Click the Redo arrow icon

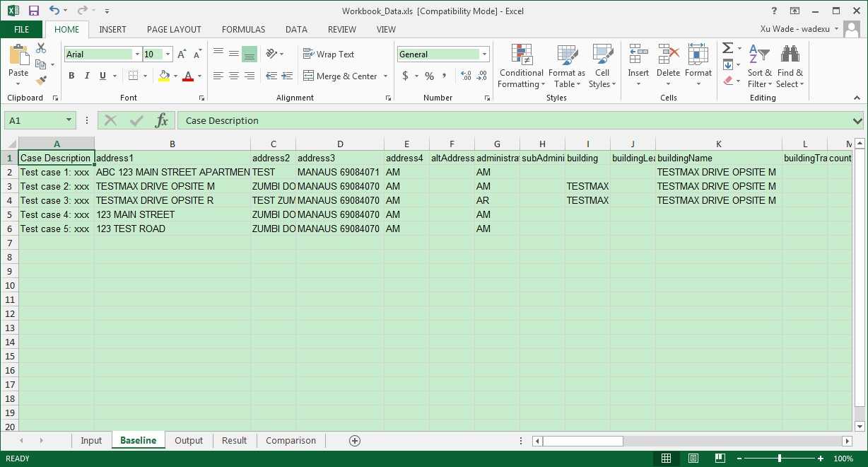click(82, 11)
